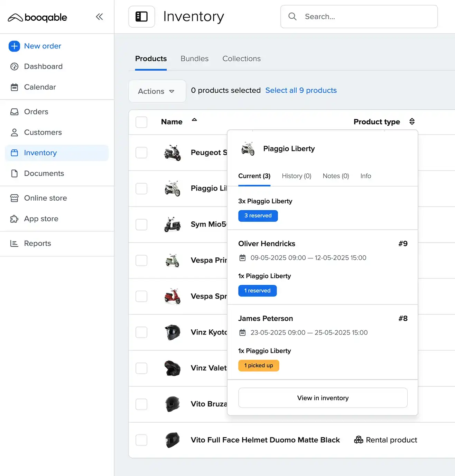Collapse the sidebar with double chevron
Image resolution: width=455 pixels, height=476 pixels.
click(x=99, y=17)
